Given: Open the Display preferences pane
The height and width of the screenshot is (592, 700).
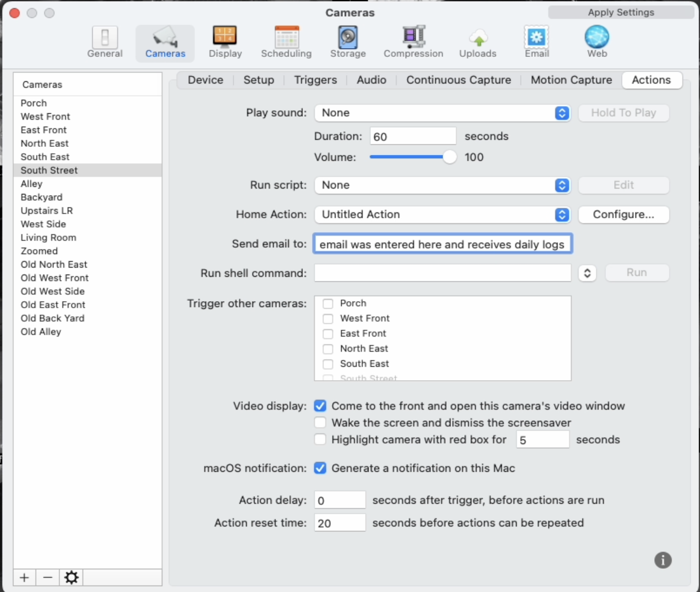Looking at the screenshot, I should [225, 42].
